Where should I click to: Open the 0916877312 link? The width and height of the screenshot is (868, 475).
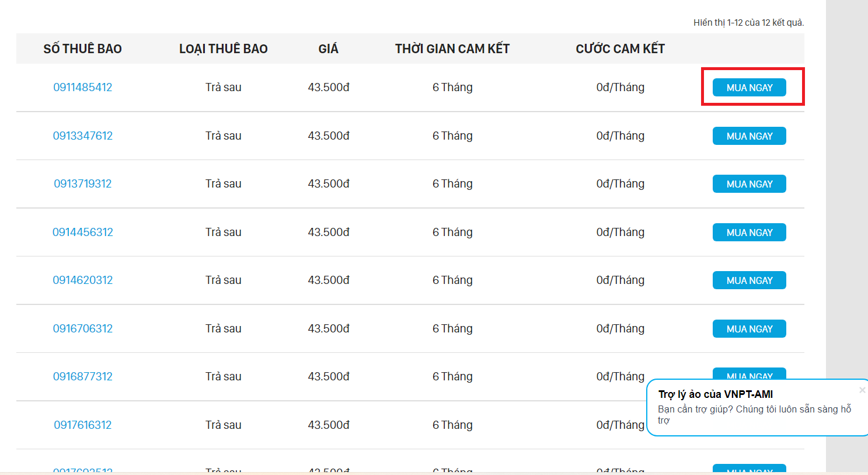click(x=83, y=377)
